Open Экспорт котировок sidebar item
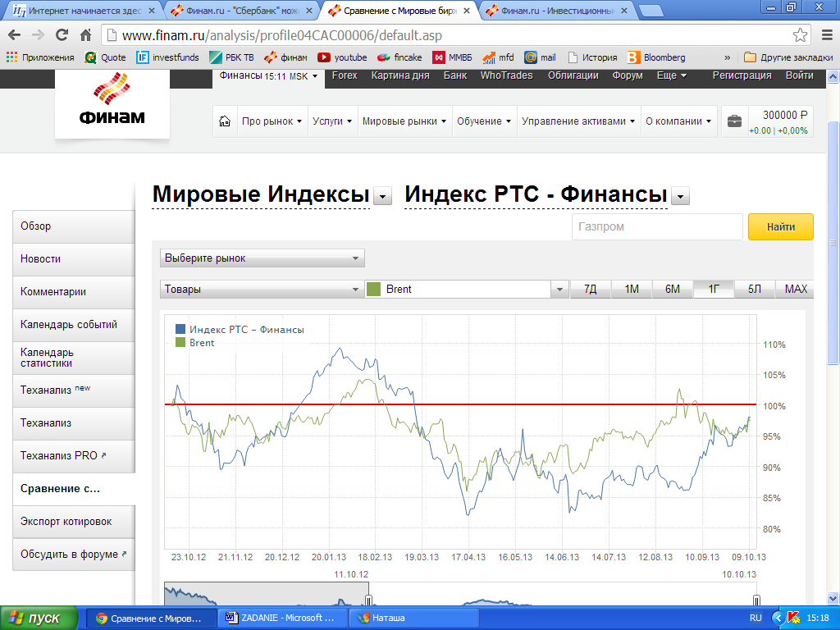The image size is (840, 630). tap(73, 521)
